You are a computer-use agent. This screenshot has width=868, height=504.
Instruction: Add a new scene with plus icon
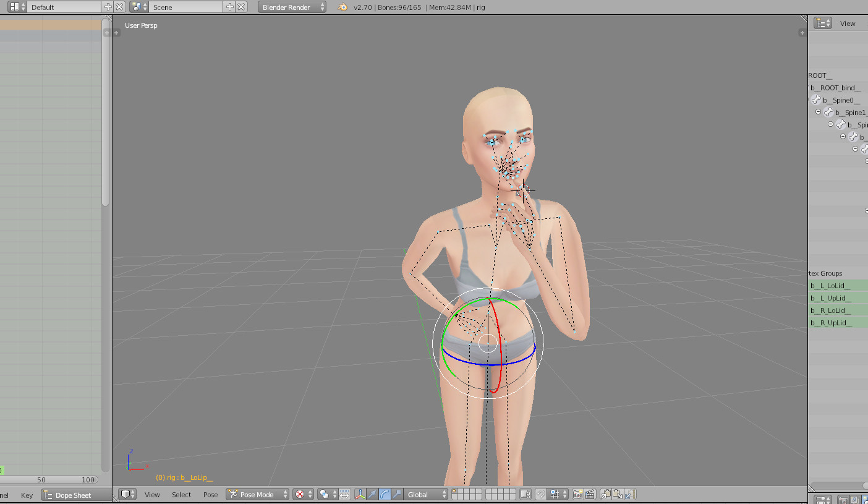click(230, 7)
